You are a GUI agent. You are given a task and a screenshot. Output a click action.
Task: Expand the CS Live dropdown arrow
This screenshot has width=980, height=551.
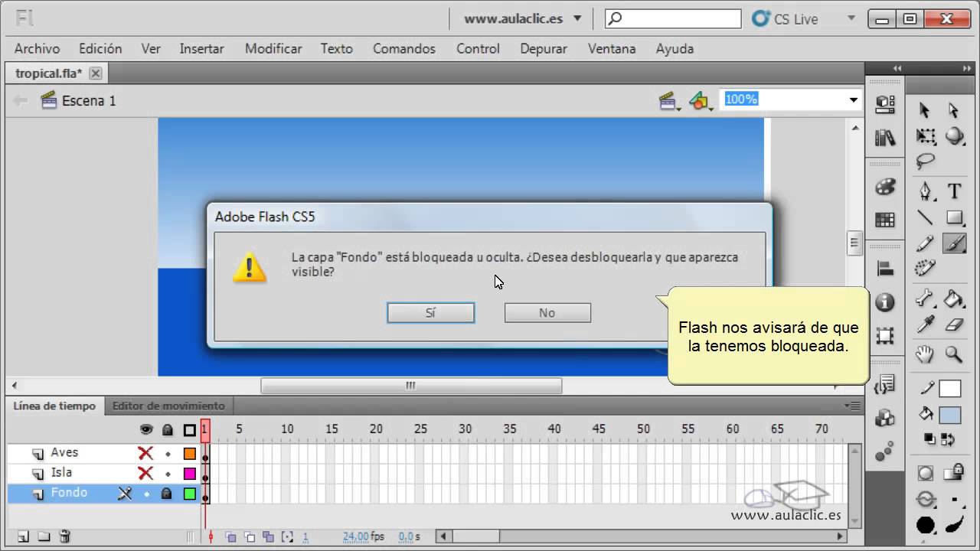(x=851, y=18)
